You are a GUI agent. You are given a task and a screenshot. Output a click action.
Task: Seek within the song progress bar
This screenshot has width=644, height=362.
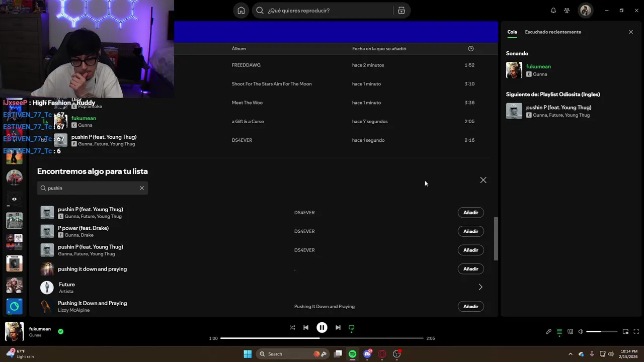[322, 338]
